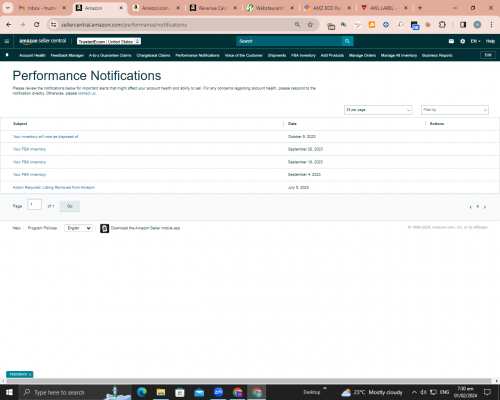Show hidden system tray icons chevron
Viewport: 500px width, 400px height.
414,392
